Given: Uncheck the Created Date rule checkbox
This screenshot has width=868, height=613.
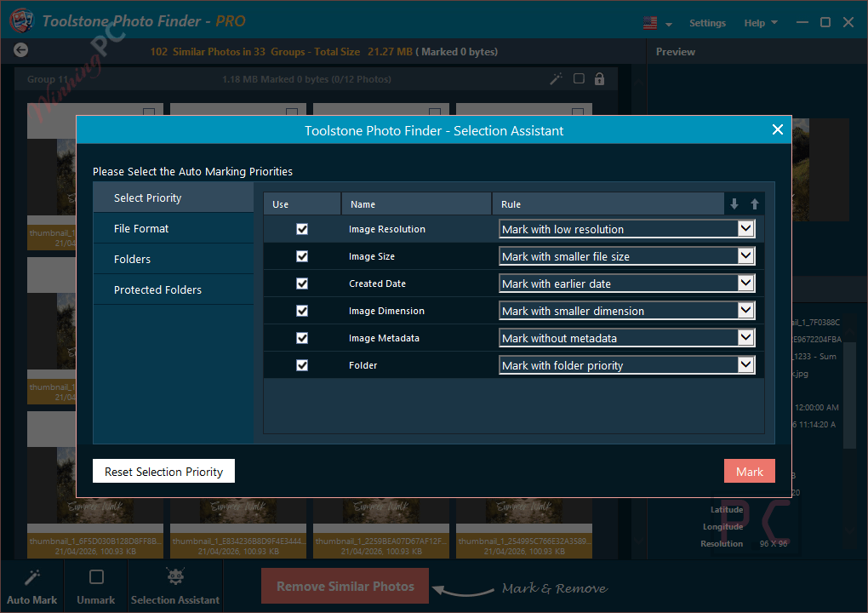Looking at the screenshot, I should [x=302, y=284].
